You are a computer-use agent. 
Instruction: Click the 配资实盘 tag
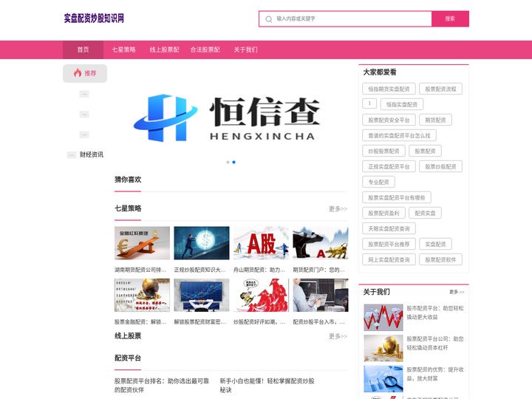(425, 213)
